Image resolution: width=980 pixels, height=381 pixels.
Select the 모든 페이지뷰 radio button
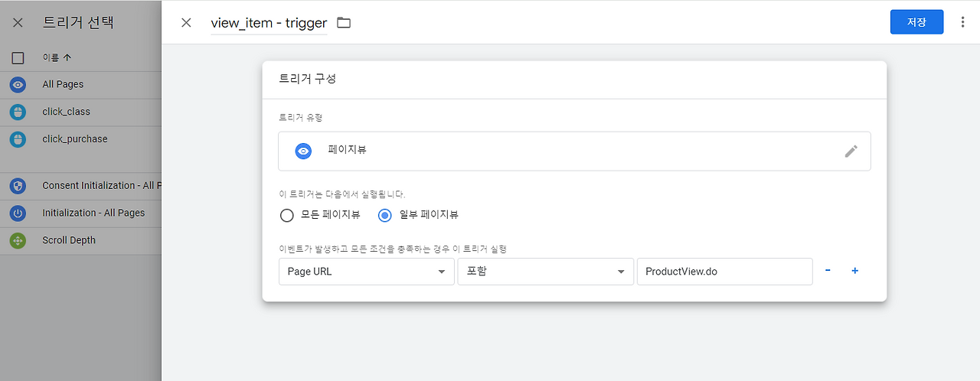(x=287, y=215)
